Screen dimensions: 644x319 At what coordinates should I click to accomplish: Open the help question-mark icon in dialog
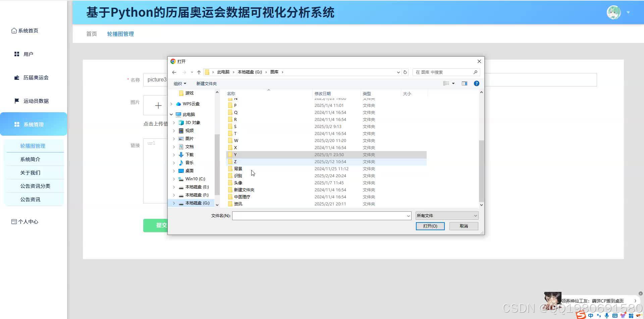476,83
